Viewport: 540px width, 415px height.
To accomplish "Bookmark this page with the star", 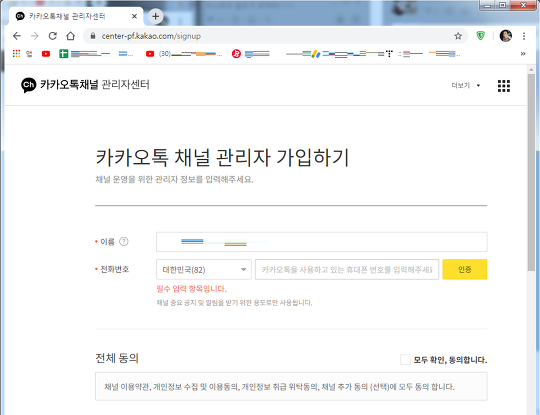I will pyautogui.click(x=458, y=36).
